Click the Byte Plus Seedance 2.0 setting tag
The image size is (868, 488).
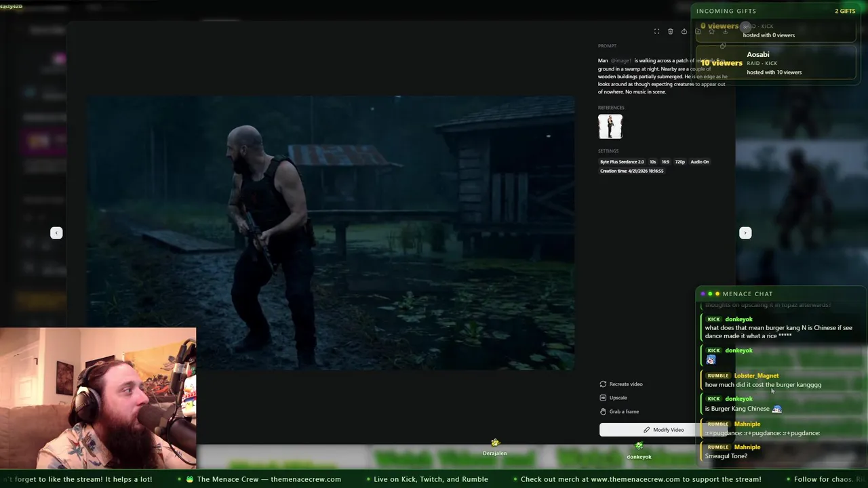[x=622, y=162]
